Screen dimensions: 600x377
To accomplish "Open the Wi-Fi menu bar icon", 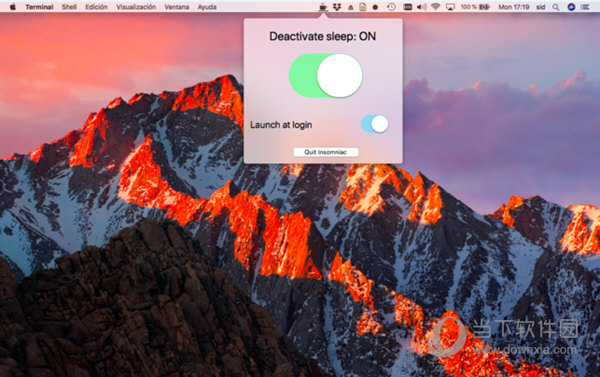I will tap(435, 7).
